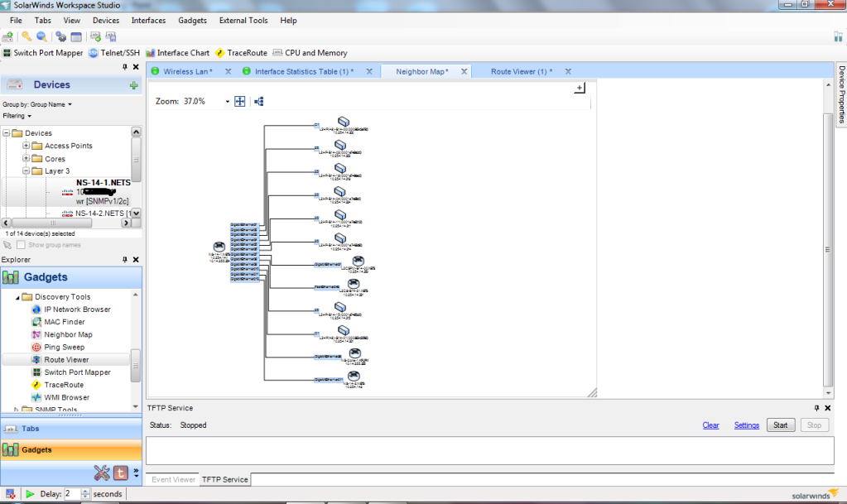The height and width of the screenshot is (504, 847).
Task: Open IP Network Browser gadget
Action: coord(71,310)
